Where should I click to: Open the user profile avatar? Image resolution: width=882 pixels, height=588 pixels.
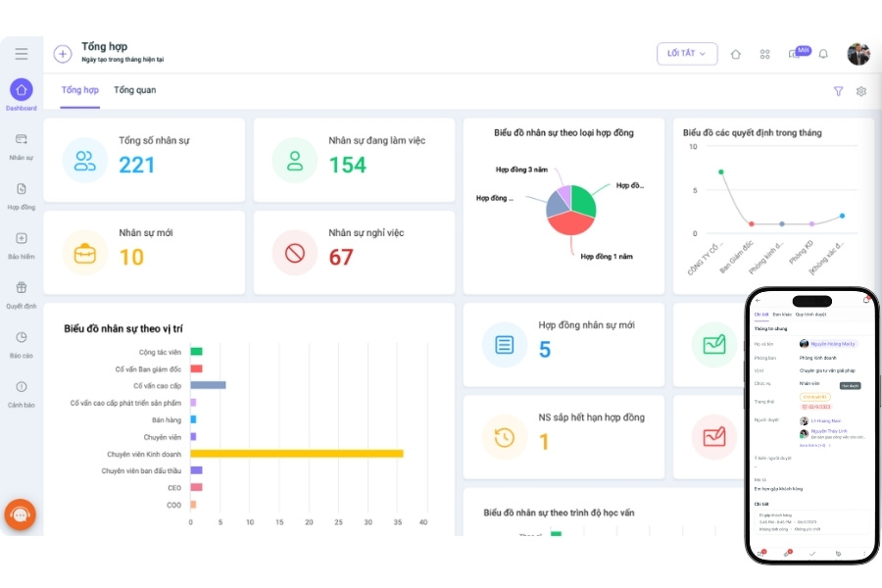pos(857,54)
